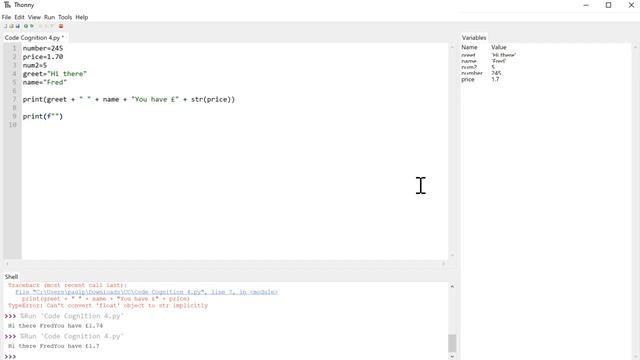
Task: Click the string "Hi there" in the editor
Action: 67,74
